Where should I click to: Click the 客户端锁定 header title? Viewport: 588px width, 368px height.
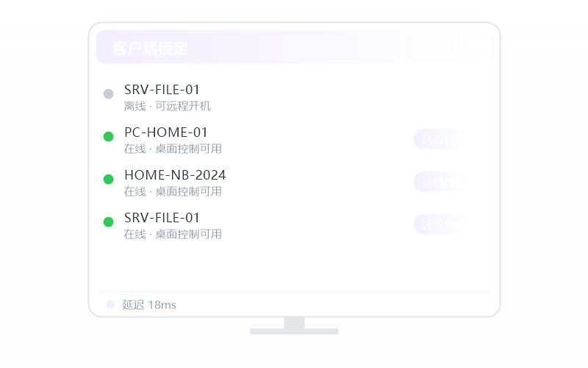coord(150,48)
